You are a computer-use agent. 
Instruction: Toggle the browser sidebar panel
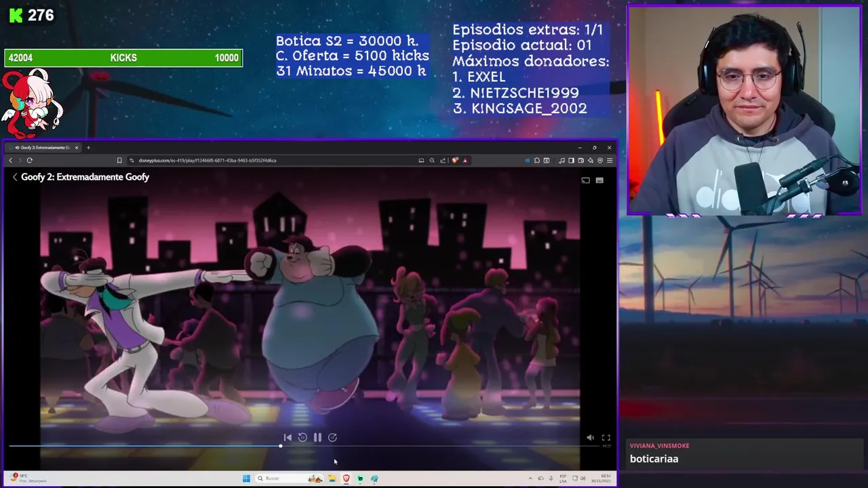[x=571, y=161]
